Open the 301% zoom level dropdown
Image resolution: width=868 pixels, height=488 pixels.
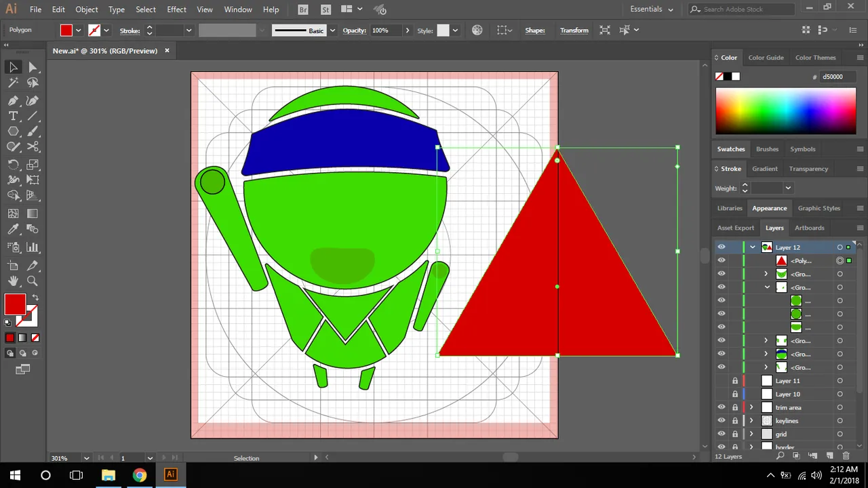[86, 458]
